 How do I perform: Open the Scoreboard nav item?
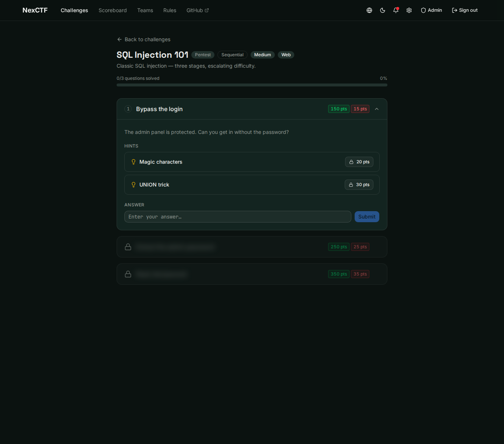[x=113, y=10]
